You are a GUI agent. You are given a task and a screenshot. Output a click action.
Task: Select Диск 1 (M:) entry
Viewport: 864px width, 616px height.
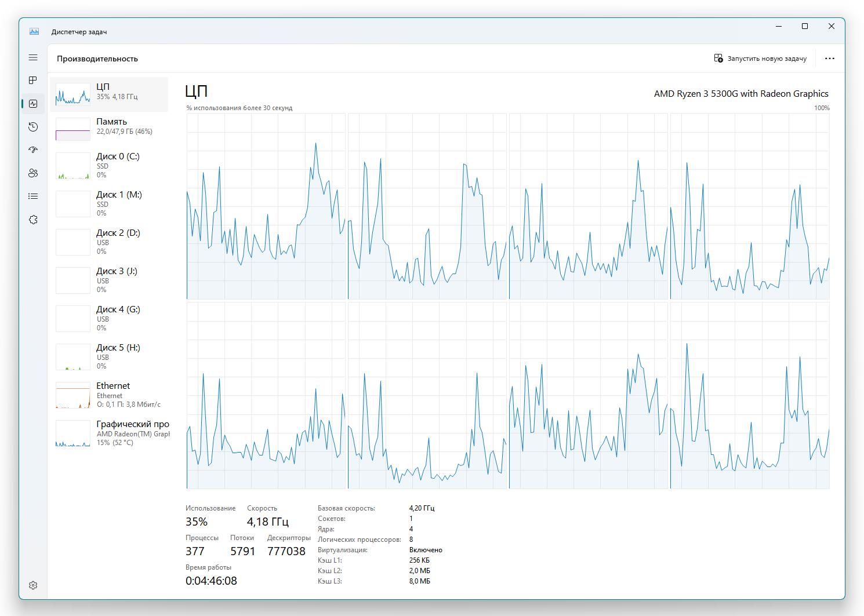109,203
